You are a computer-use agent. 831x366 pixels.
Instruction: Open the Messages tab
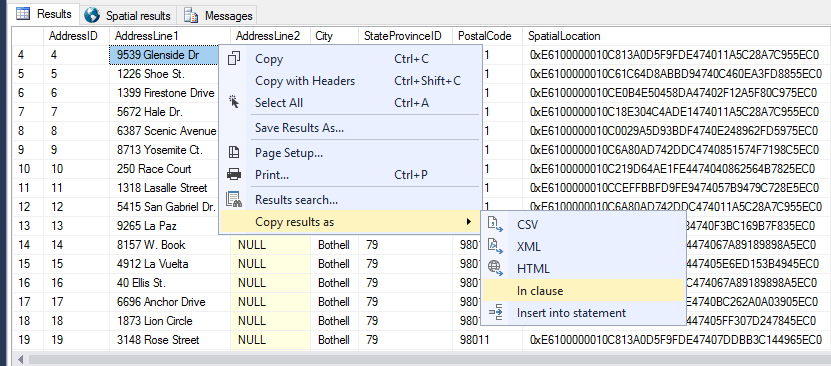pyautogui.click(x=217, y=16)
